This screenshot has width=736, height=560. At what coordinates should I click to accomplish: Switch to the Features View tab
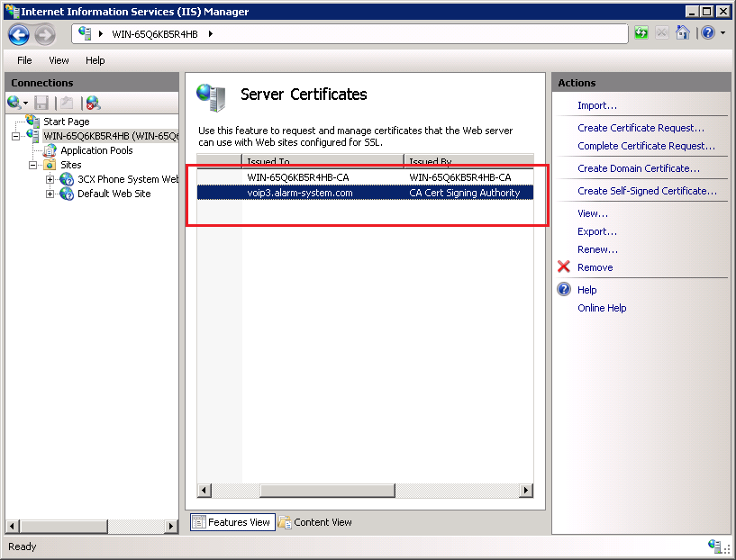(x=232, y=522)
